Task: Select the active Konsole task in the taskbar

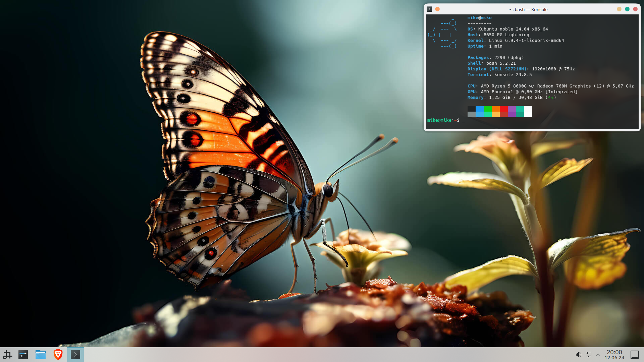Action: tap(75, 354)
